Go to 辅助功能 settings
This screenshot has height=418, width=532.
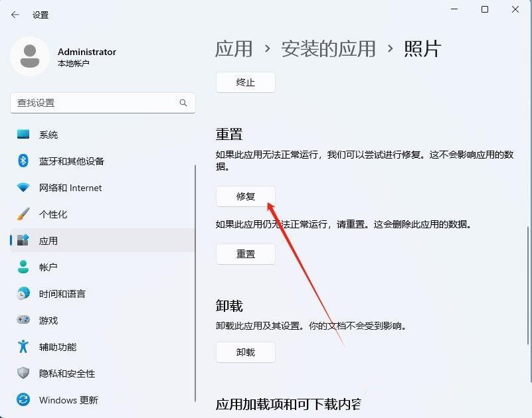pyautogui.click(x=102, y=346)
